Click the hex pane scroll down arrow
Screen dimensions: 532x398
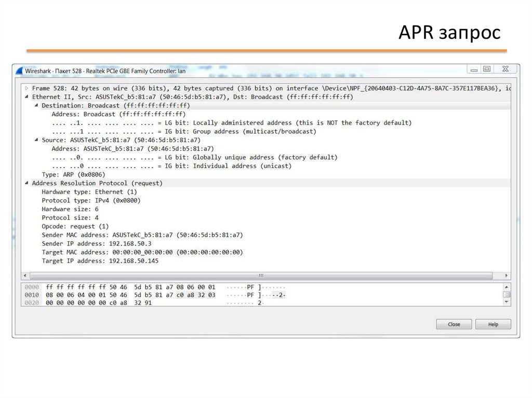pyautogui.click(x=507, y=302)
